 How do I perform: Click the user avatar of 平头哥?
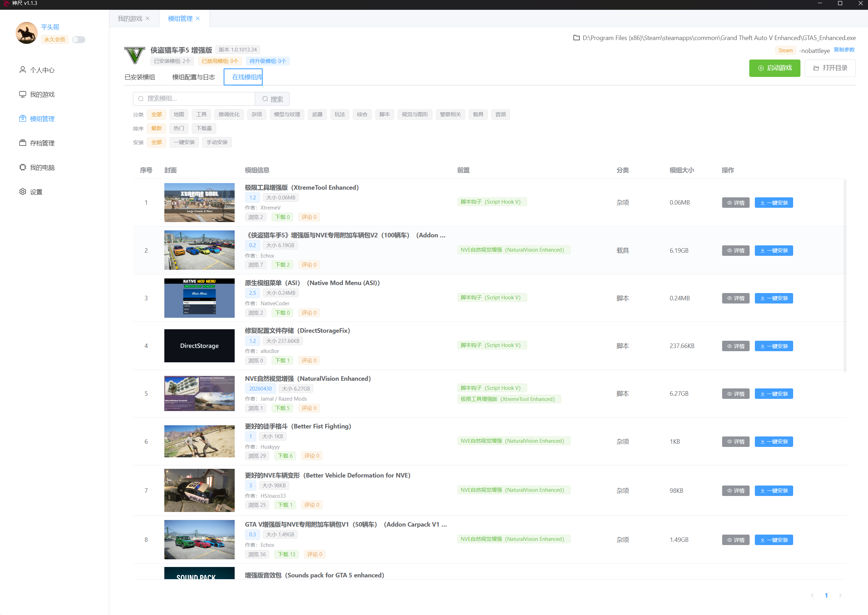pos(26,33)
